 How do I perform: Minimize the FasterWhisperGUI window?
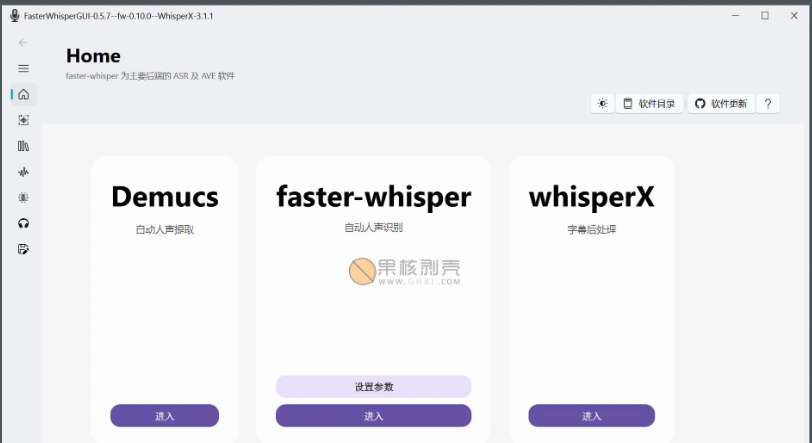735,16
